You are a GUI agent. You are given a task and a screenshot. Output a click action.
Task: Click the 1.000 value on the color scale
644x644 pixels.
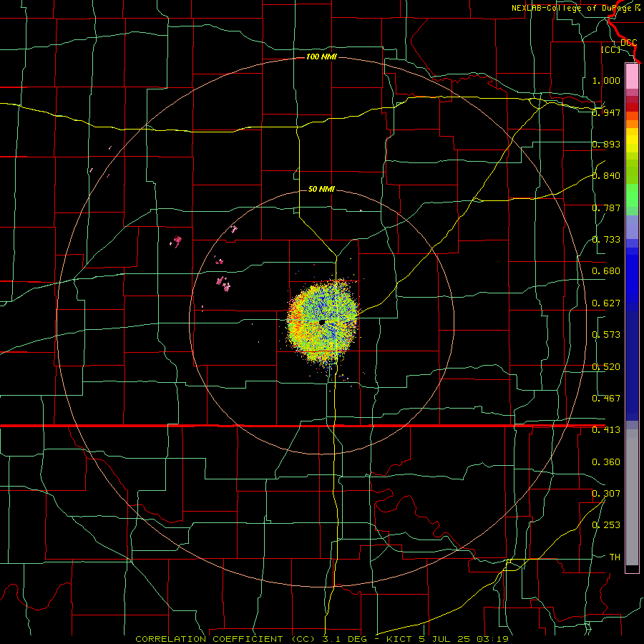coord(606,80)
